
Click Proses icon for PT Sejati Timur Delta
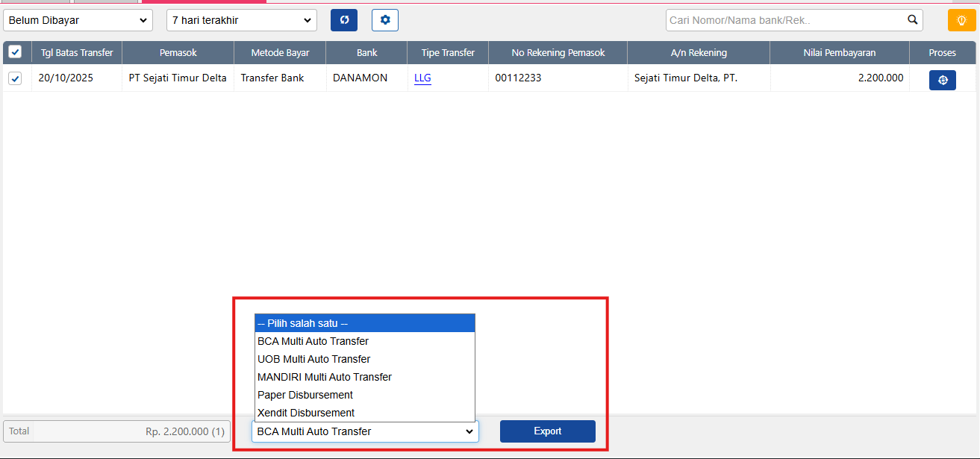pos(942,80)
